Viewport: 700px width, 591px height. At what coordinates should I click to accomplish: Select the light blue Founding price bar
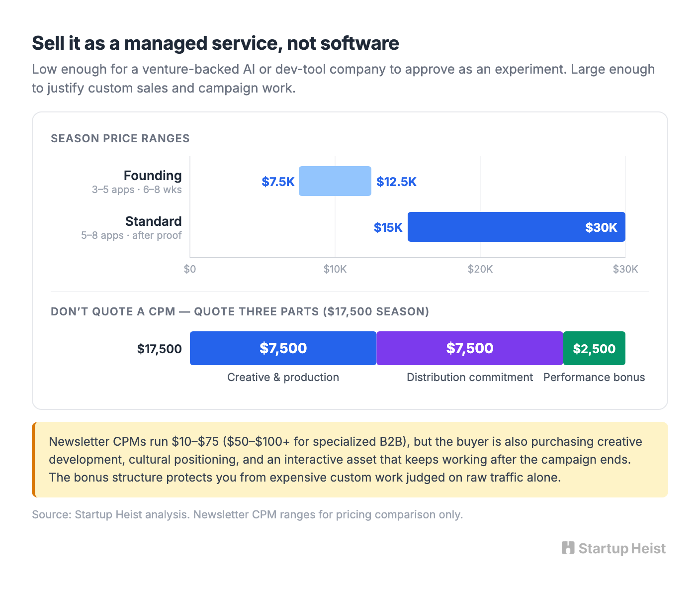[335, 181]
